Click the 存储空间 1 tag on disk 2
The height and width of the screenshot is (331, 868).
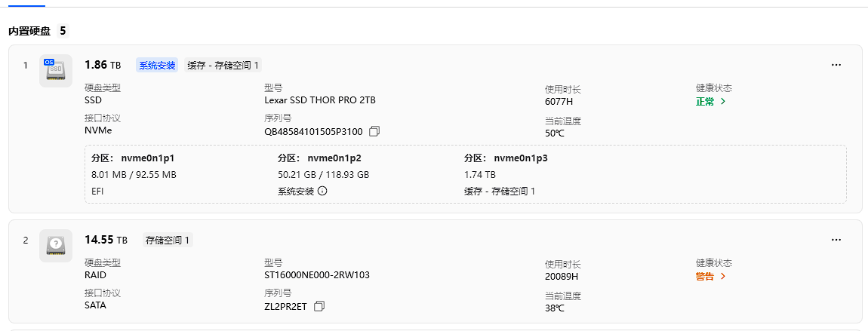pyautogui.click(x=168, y=241)
